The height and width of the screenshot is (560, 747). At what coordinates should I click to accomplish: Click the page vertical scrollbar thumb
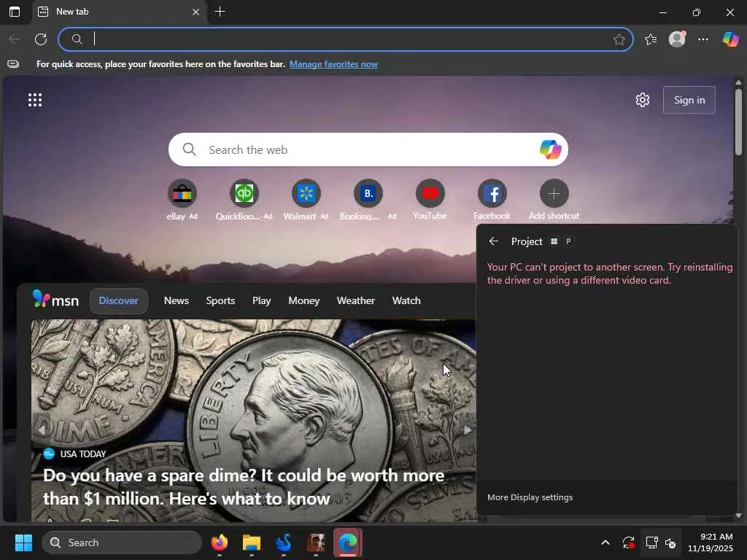click(738, 122)
